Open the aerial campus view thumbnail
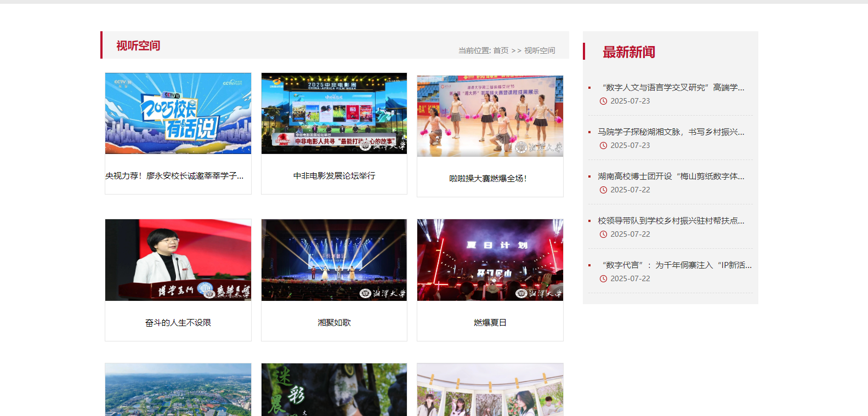Image resolution: width=868 pixels, height=416 pixels. 178,389
